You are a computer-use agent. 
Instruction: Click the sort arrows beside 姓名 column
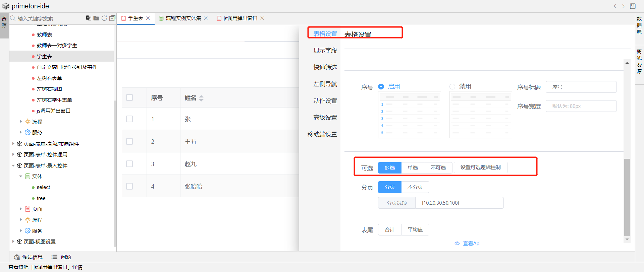(201, 98)
